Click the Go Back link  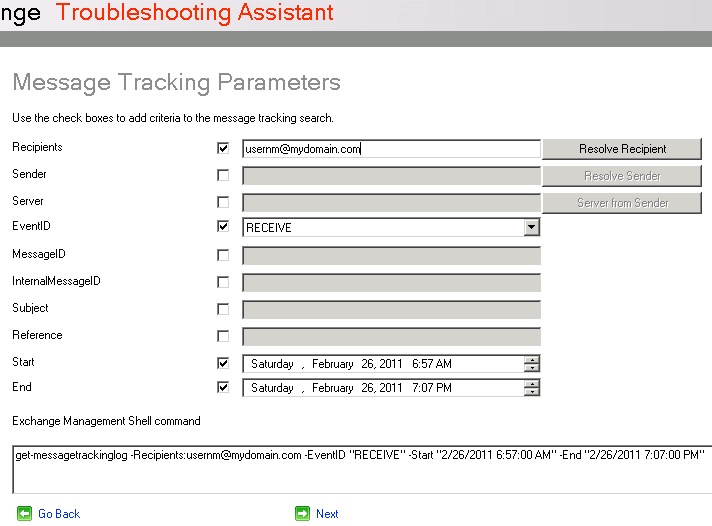tap(59, 513)
